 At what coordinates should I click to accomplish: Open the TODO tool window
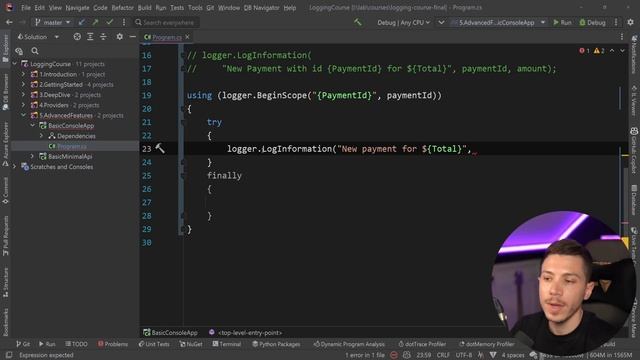click(x=76, y=344)
